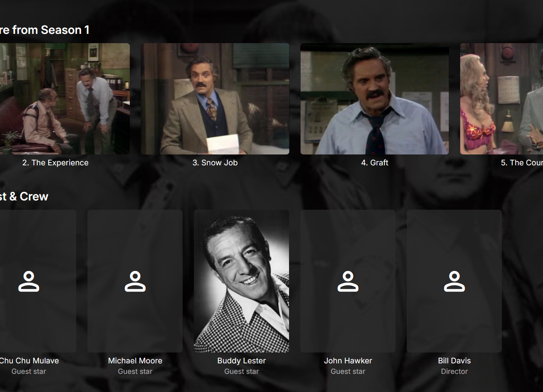Open episode thumbnail for The Experience
This screenshot has height=392, width=543.
click(x=64, y=99)
